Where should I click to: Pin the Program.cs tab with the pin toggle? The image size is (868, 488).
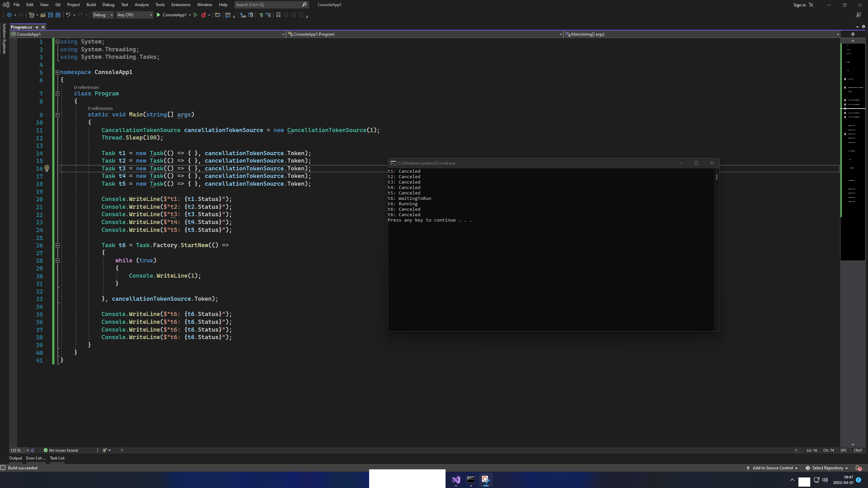(37, 27)
